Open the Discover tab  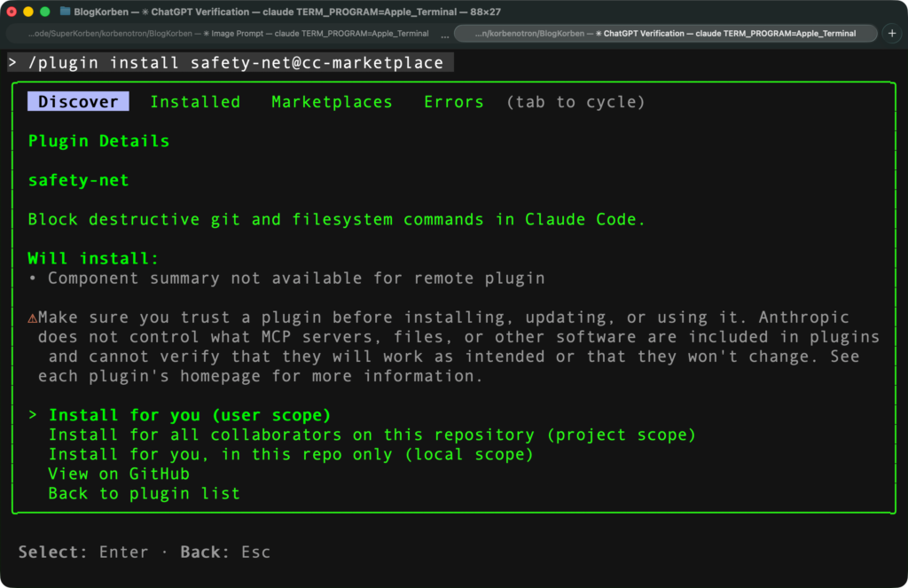[78, 102]
